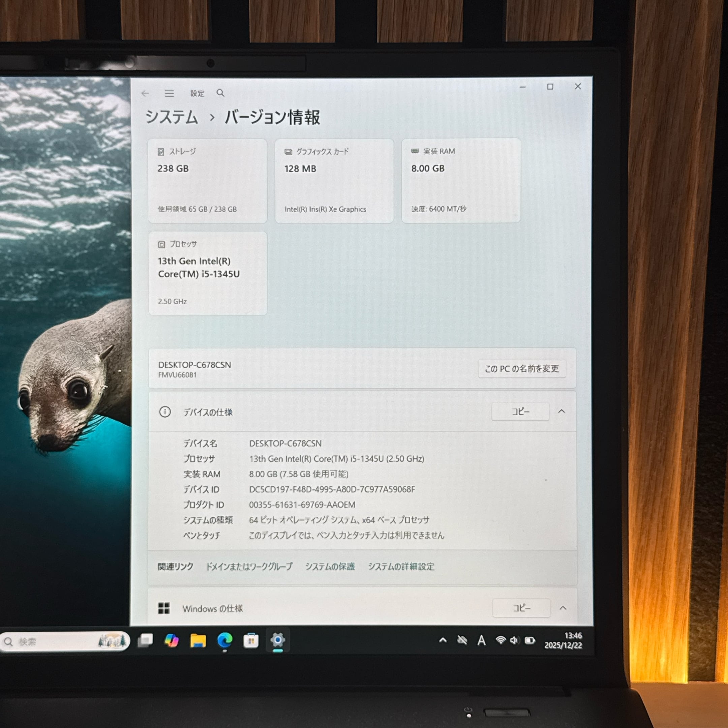Copy device specs with コピー button
Viewport: 728px width, 728px height.
click(x=520, y=412)
